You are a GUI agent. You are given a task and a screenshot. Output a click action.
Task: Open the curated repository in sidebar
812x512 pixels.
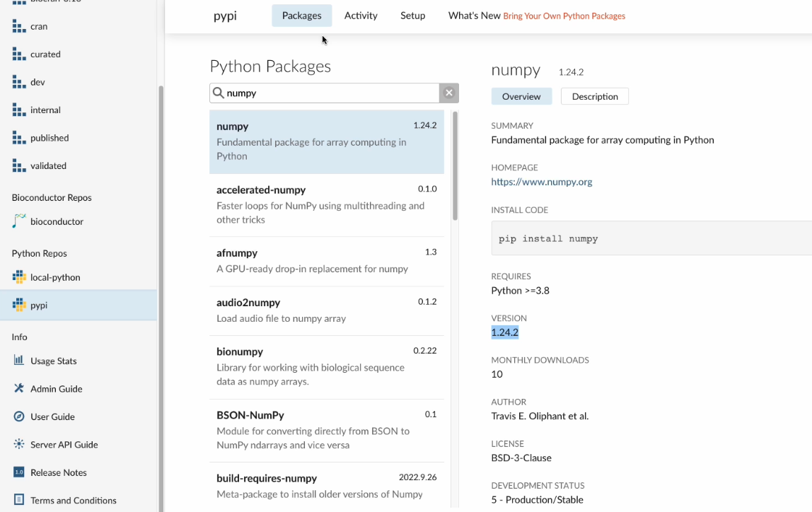click(18, 54)
